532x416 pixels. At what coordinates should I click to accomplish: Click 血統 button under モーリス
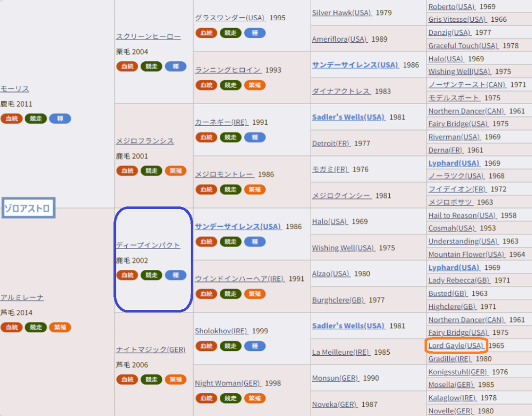pyautogui.click(x=11, y=119)
